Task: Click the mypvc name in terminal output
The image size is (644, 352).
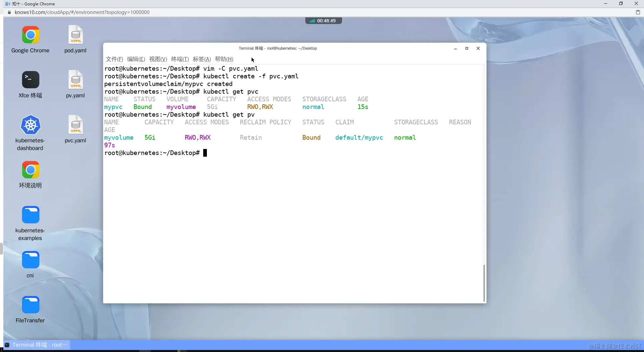Action: coord(113,107)
